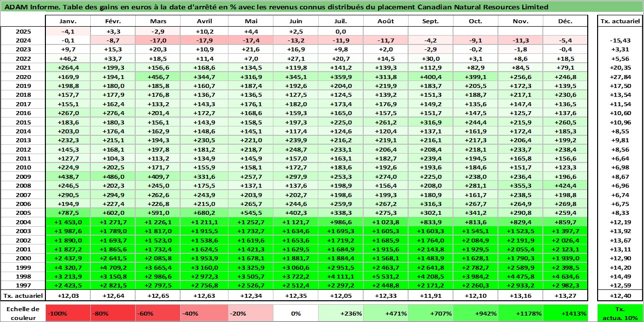Select monthly actuarial rate '+11,91' for Sept.
The height and width of the screenshot is (322, 644).
[431, 295]
